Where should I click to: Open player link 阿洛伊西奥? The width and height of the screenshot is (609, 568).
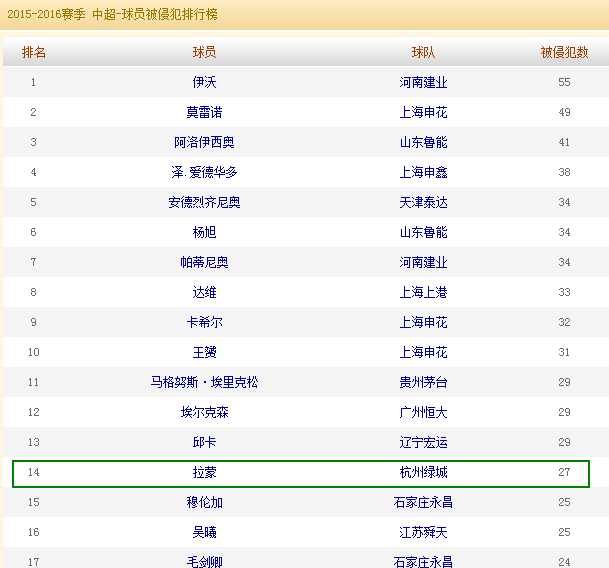(x=204, y=142)
